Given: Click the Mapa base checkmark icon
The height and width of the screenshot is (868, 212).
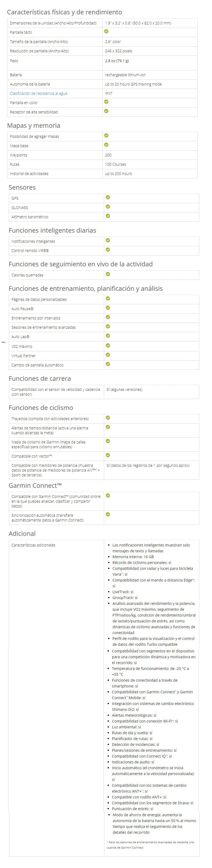Looking at the screenshot, I should (106, 145).
